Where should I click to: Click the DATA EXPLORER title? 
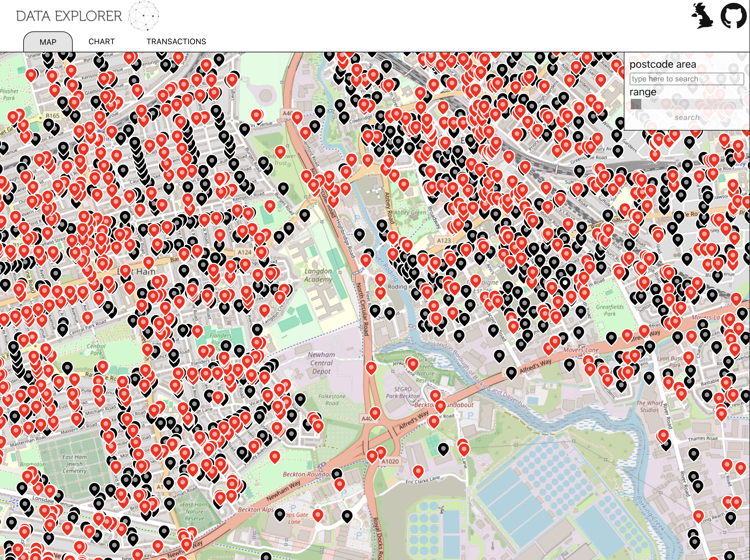[x=69, y=16]
